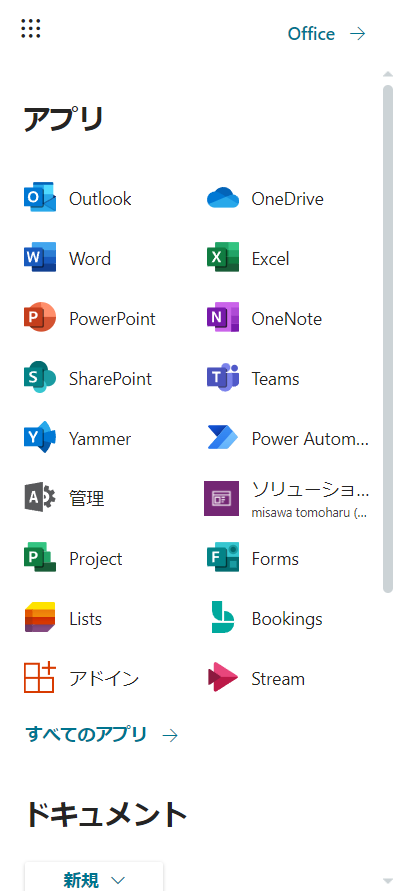Click the アプリ section heading
The image size is (398, 891).
coord(64,119)
